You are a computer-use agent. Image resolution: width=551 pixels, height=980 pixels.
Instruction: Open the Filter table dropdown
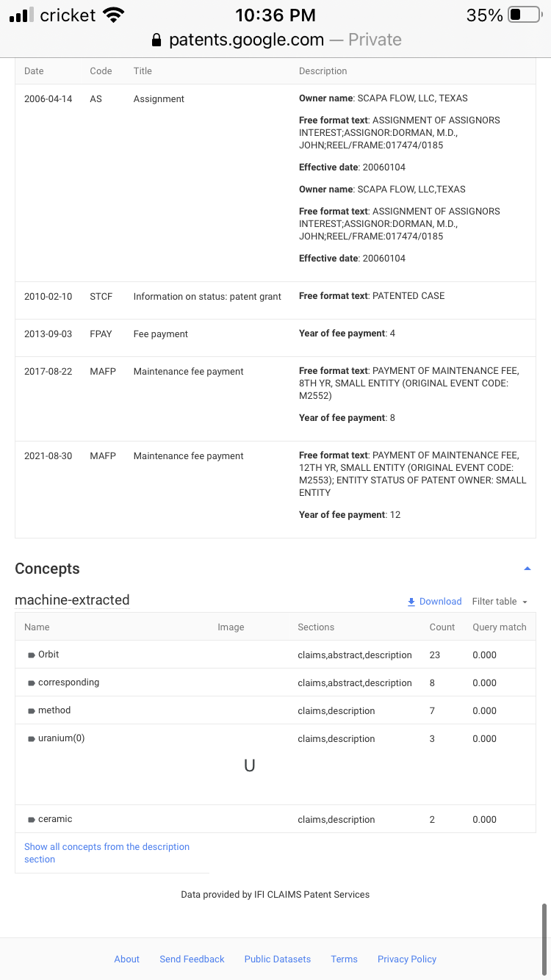(500, 602)
